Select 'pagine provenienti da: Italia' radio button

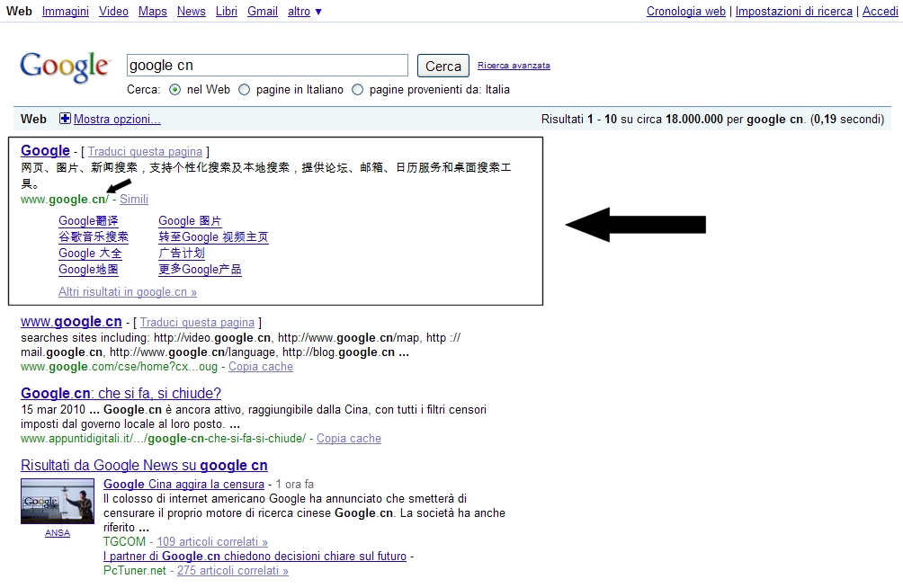[358, 90]
